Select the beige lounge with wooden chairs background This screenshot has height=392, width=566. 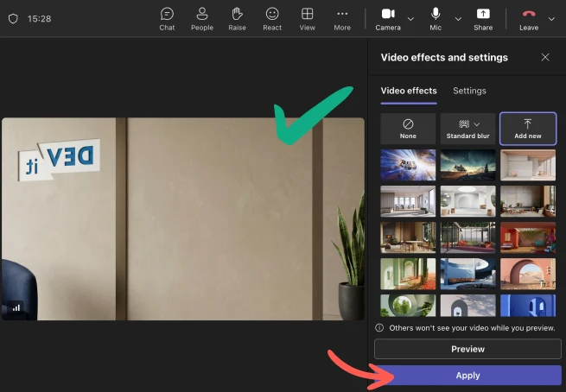click(x=528, y=201)
